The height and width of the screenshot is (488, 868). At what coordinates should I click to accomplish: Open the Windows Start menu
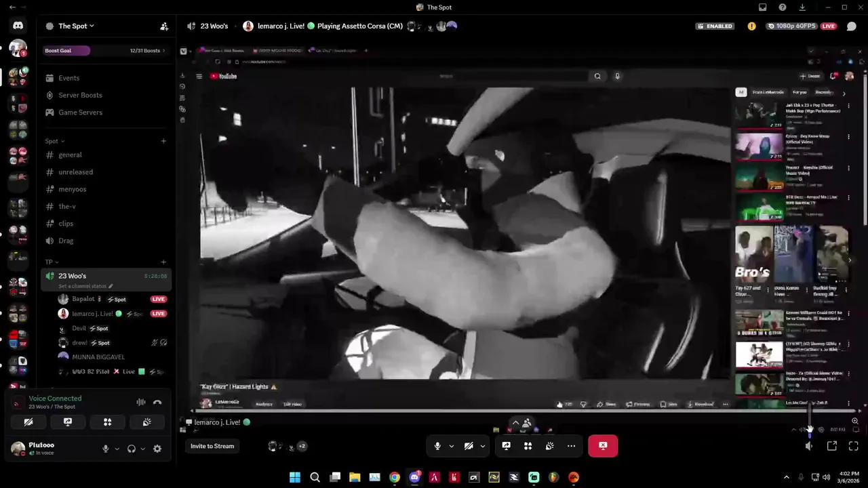point(295,477)
